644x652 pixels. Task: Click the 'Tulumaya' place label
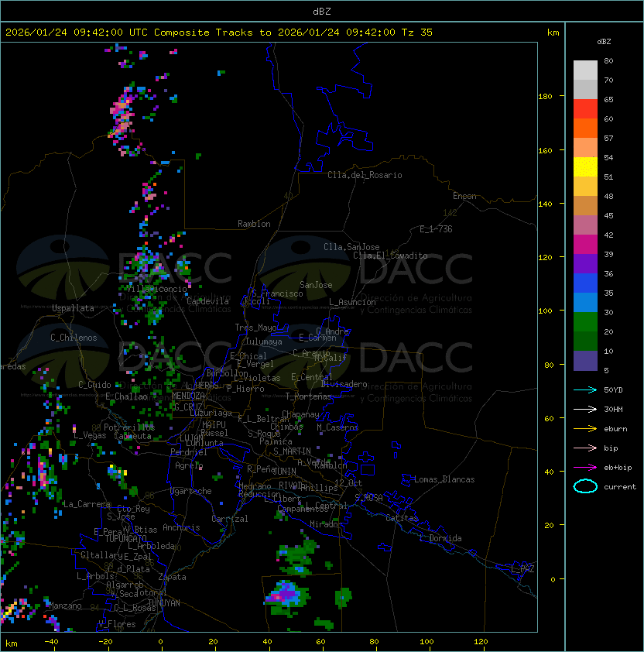264,341
